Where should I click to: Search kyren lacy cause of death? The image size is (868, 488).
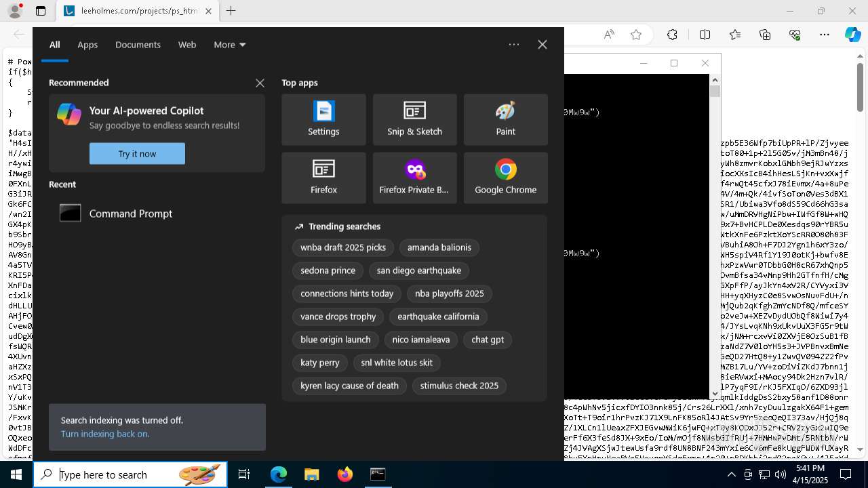point(350,386)
